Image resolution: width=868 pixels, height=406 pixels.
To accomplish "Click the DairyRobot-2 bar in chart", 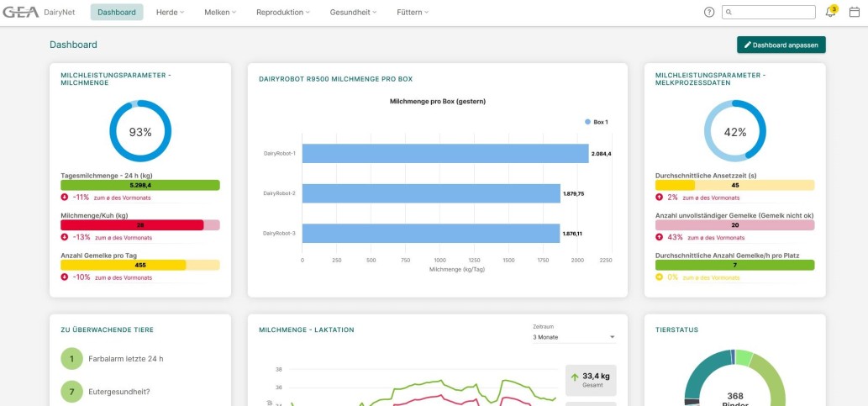I will pos(431,193).
